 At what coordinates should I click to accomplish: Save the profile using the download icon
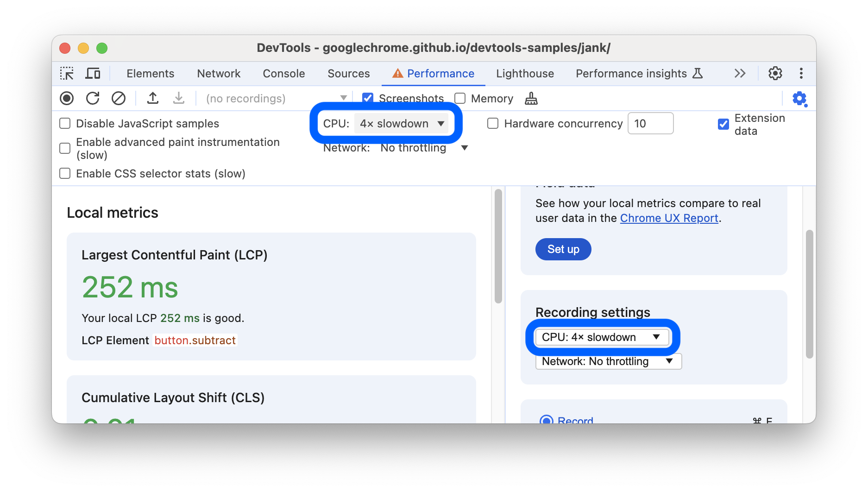pos(178,98)
